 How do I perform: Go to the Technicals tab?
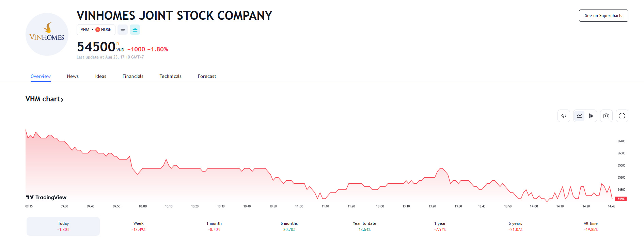click(170, 76)
